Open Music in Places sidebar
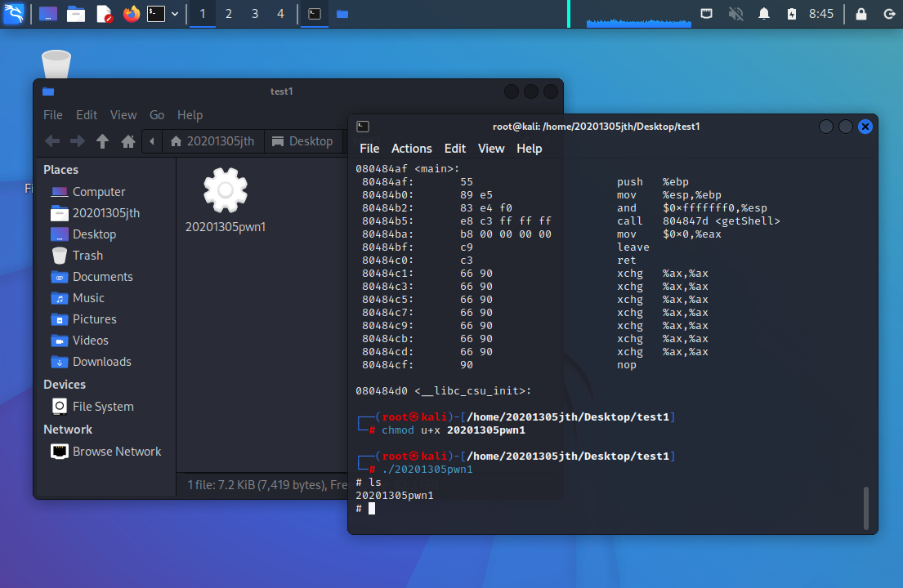The height and width of the screenshot is (588, 903). coord(78,298)
